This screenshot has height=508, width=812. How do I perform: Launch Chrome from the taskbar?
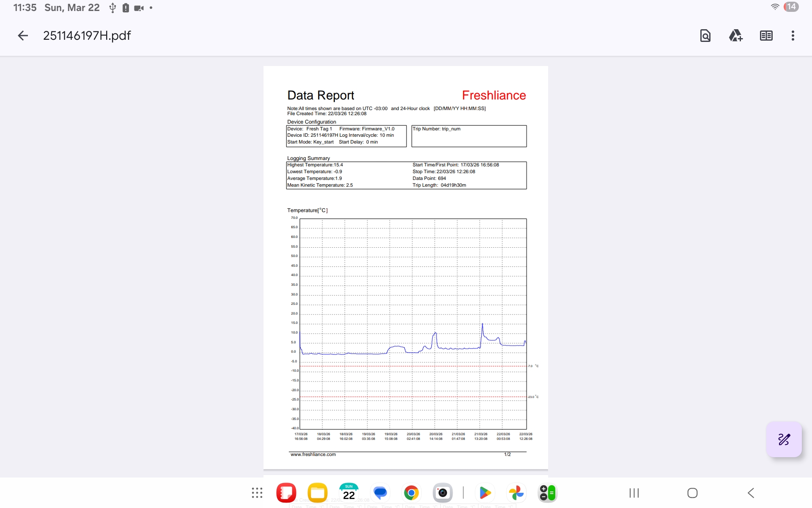(411, 493)
